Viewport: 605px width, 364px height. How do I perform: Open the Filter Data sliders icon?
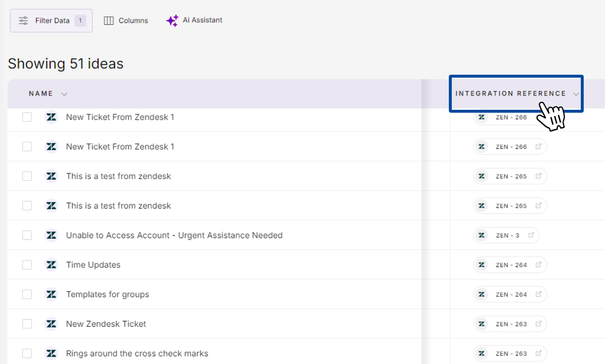(x=23, y=20)
